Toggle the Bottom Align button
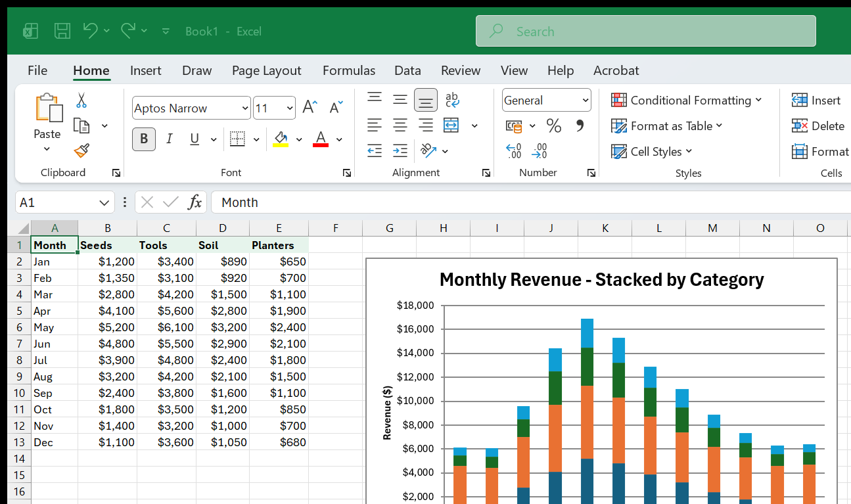The width and height of the screenshot is (851, 504). (426, 100)
